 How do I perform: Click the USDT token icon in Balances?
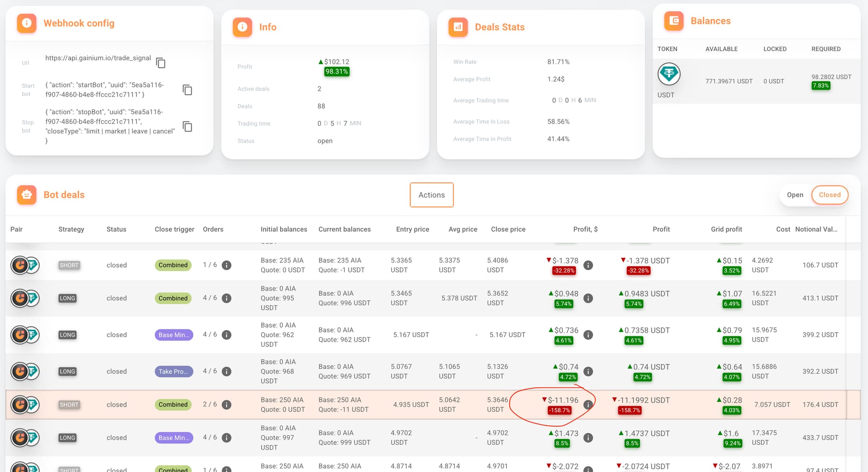tap(669, 74)
